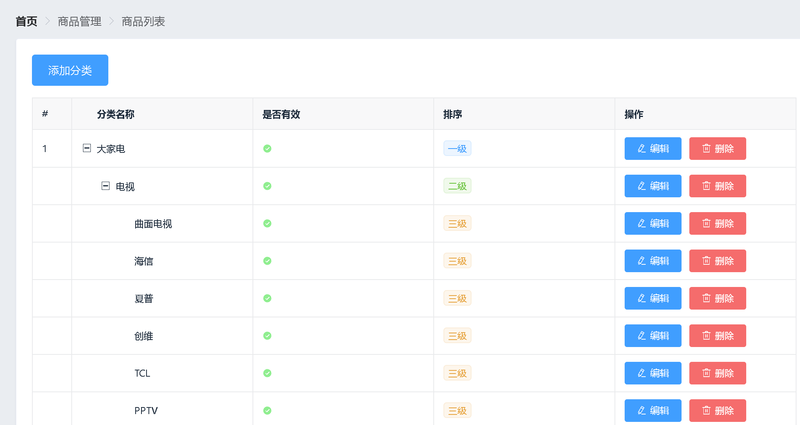
Task: Edit the 海信 category
Action: click(653, 261)
